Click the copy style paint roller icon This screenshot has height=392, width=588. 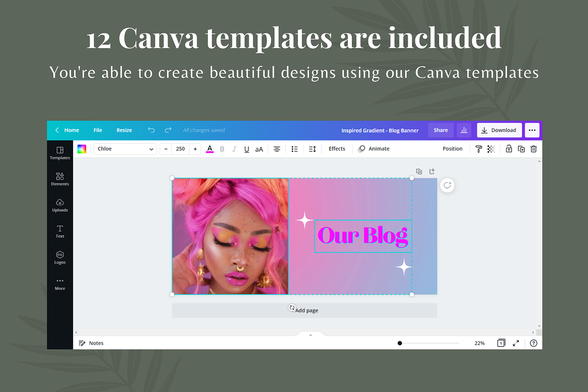click(479, 149)
